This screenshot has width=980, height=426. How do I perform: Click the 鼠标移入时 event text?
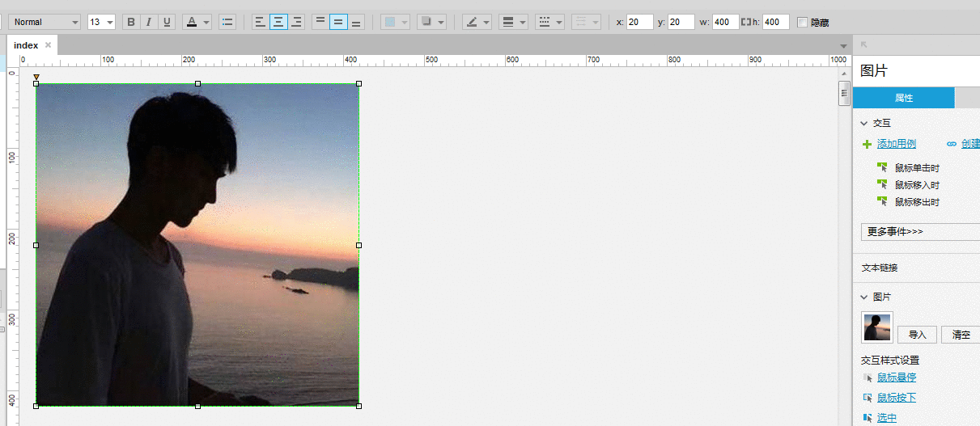[x=917, y=185]
